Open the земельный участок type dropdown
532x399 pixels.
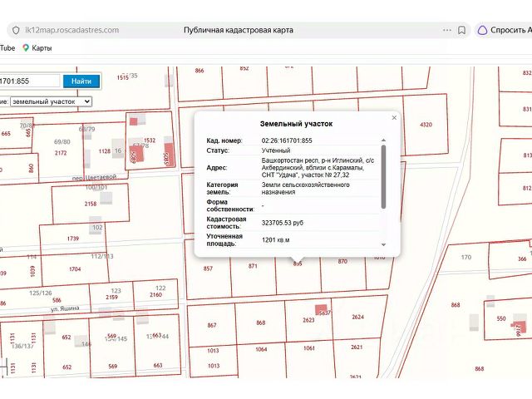click(52, 101)
